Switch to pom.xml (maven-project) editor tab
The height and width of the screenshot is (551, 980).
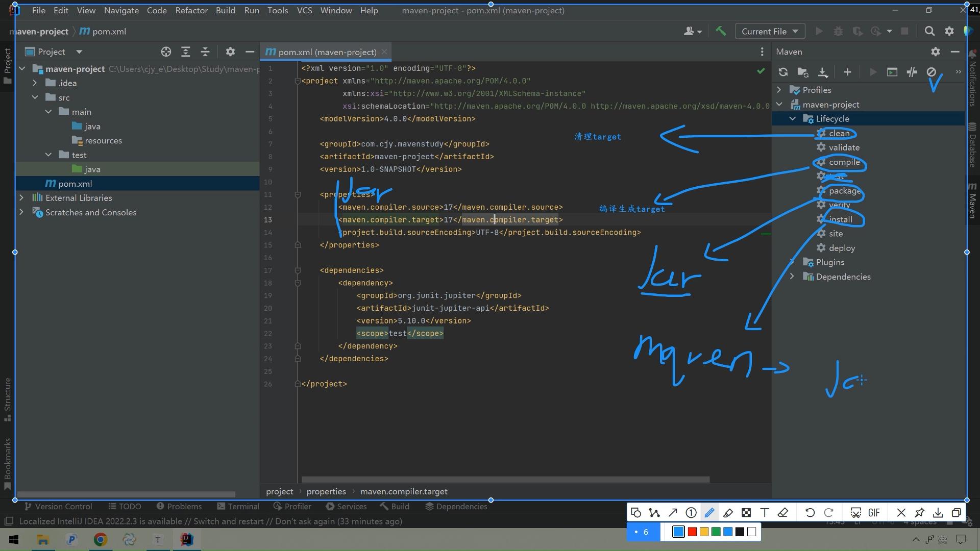point(326,52)
